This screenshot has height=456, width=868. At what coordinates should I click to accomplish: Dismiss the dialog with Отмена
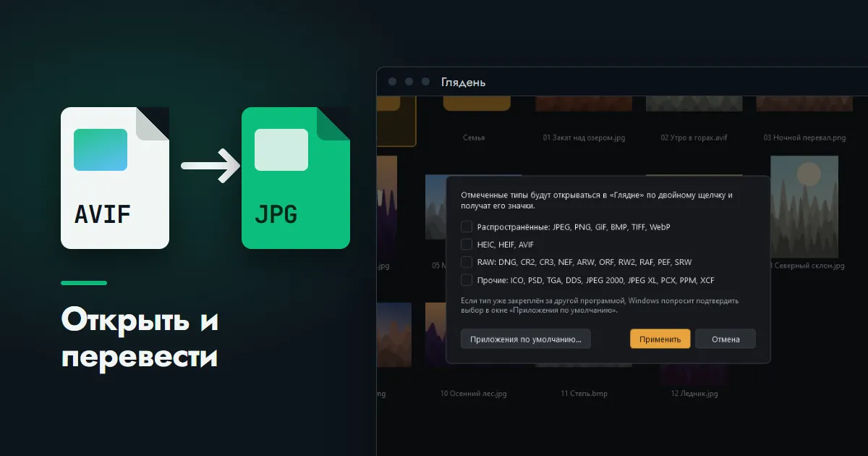coord(726,339)
